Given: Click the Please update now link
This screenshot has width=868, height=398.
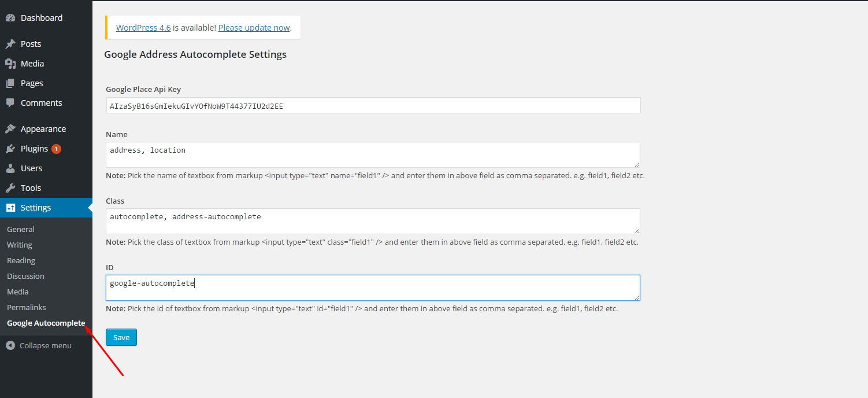Looking at the screenshot, I should pyautogui.click(x=254, y=27).
